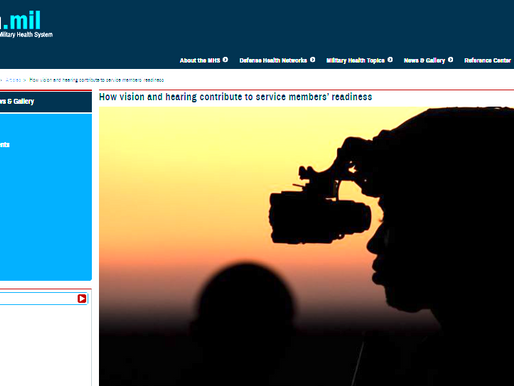This screenshot has height=386, width=514.
Task: Open the night vision soldier silhouette photo
Action: [x=306, y=246]
